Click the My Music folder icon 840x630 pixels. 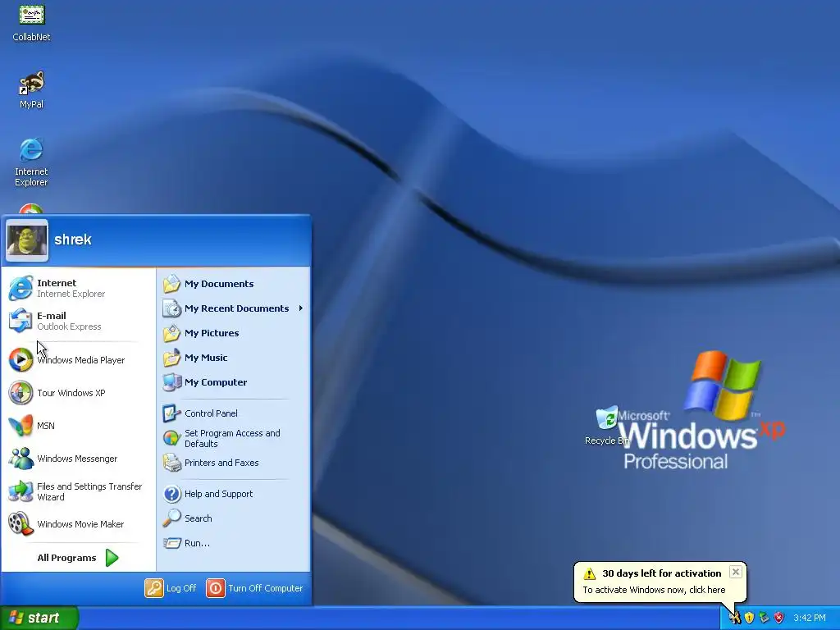click(x=172, y=358)
